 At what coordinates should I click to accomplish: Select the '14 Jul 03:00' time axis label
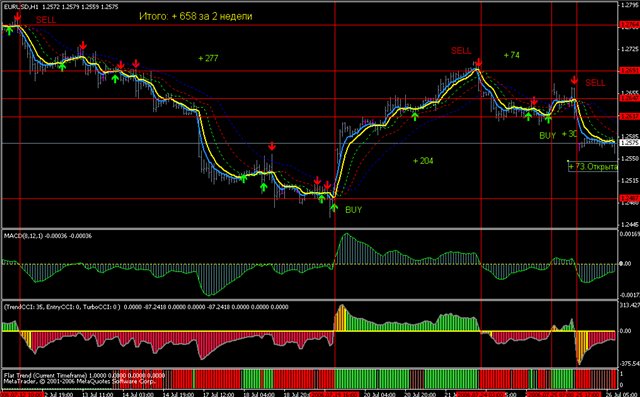138,394
